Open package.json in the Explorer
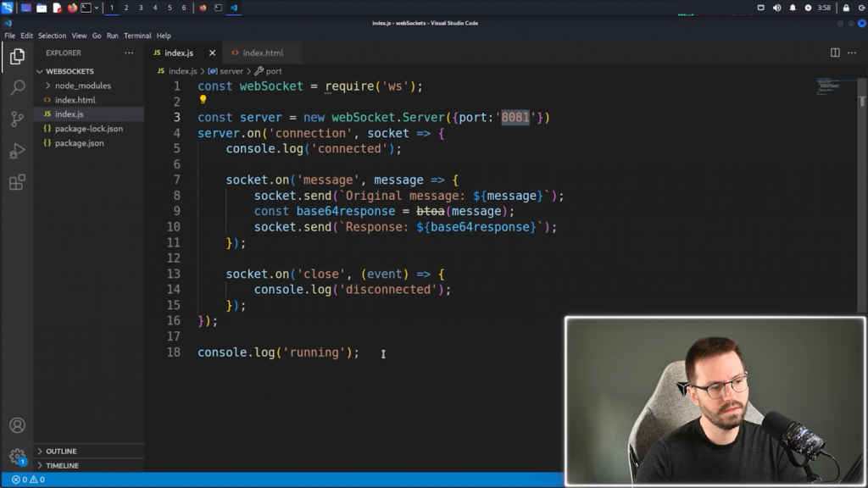Screen dimensions: 868x488 [x=88, y=142]
